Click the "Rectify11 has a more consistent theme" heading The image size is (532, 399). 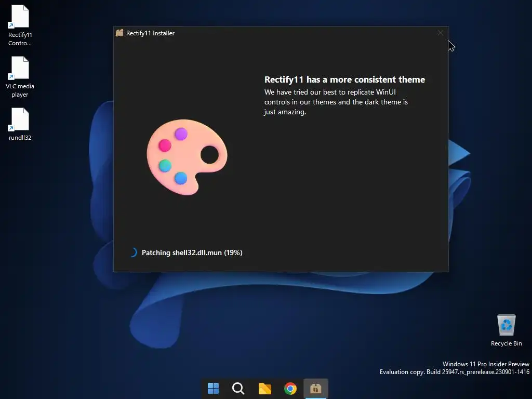(344, 79)
